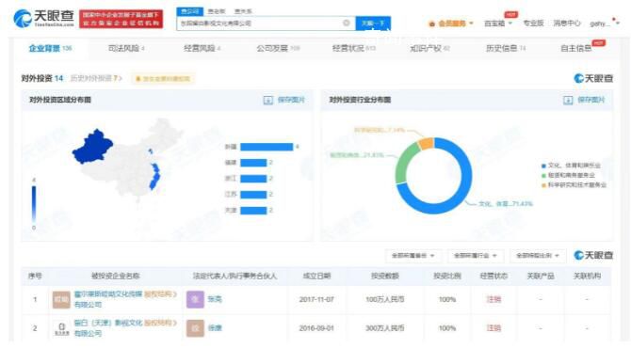
Task: Click the 天津 bar in the bar chart
Action: pos(253,210)
